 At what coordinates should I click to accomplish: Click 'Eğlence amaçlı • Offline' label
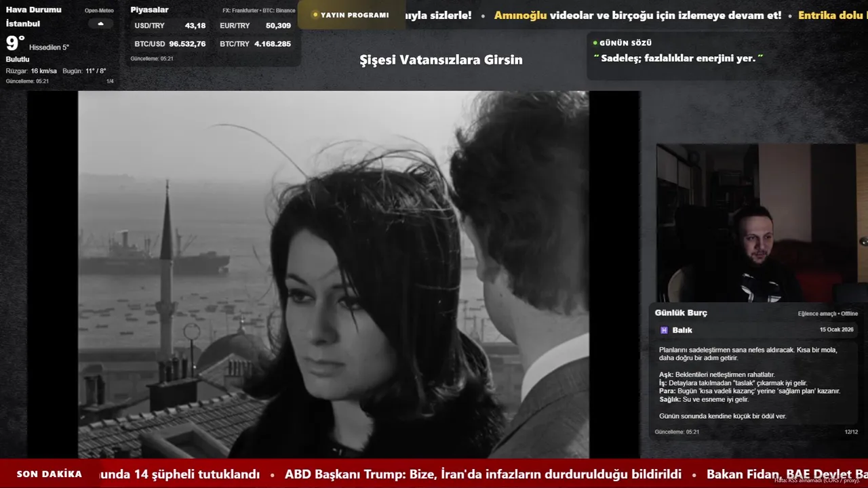click(828, 314)
